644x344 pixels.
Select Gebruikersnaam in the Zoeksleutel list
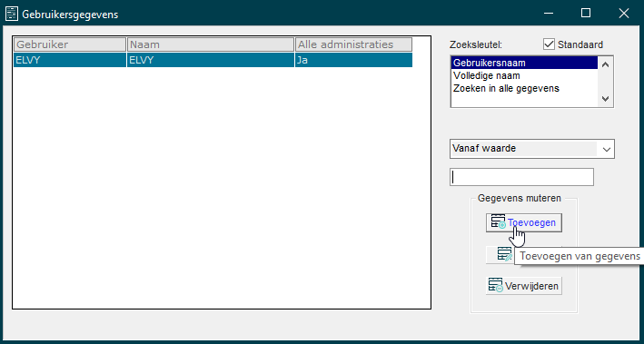coord(524,64)
